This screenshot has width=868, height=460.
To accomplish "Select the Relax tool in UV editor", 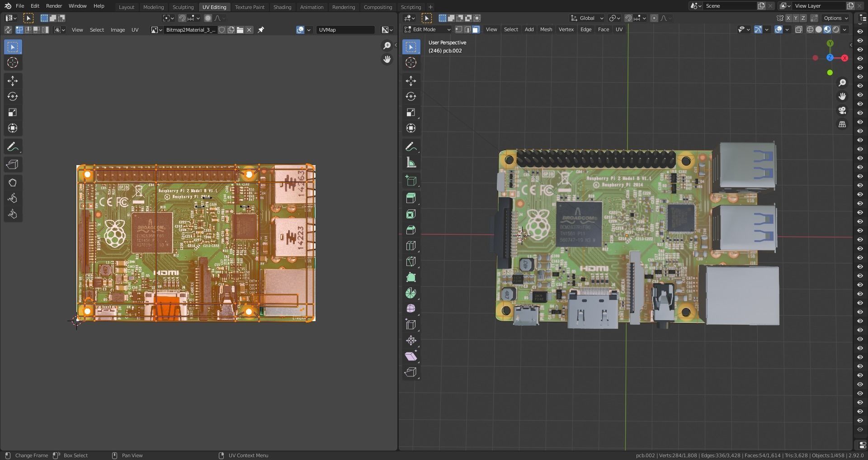I will (x=13, y=199).
